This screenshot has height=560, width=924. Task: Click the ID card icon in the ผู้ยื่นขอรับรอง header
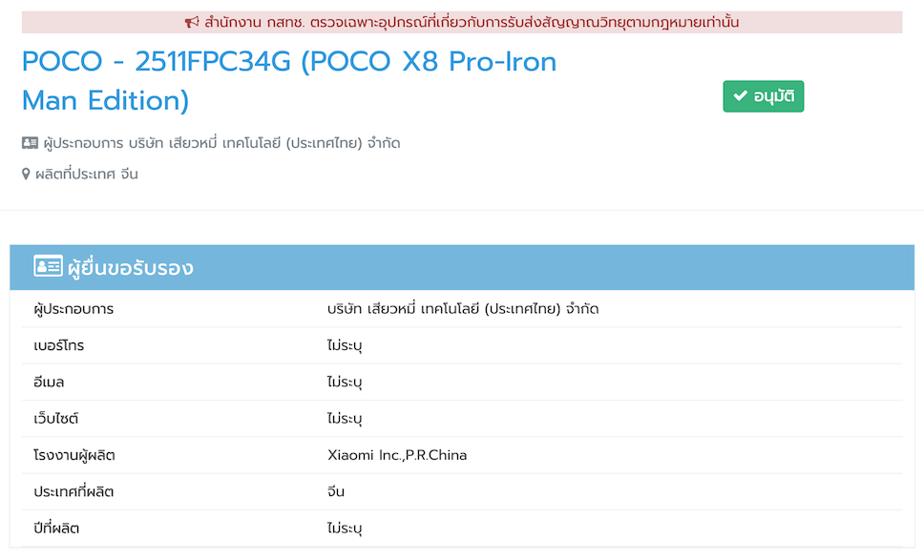click(x=48, y=267)
